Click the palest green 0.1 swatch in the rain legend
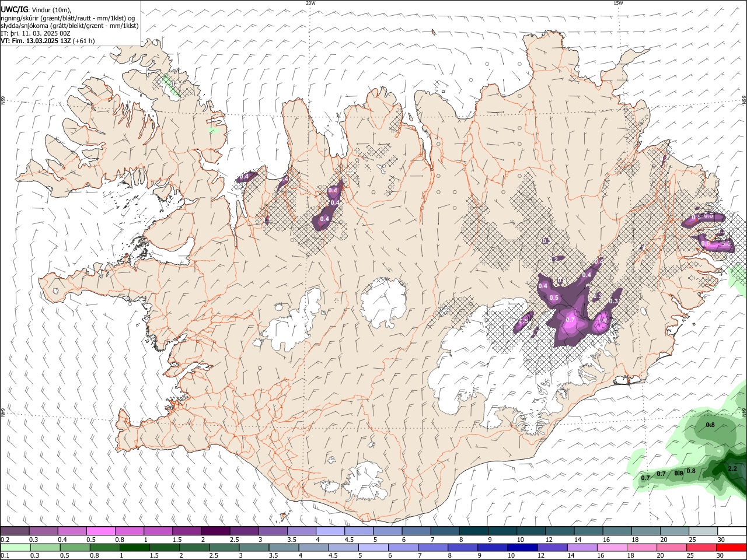 coord(15,547)
